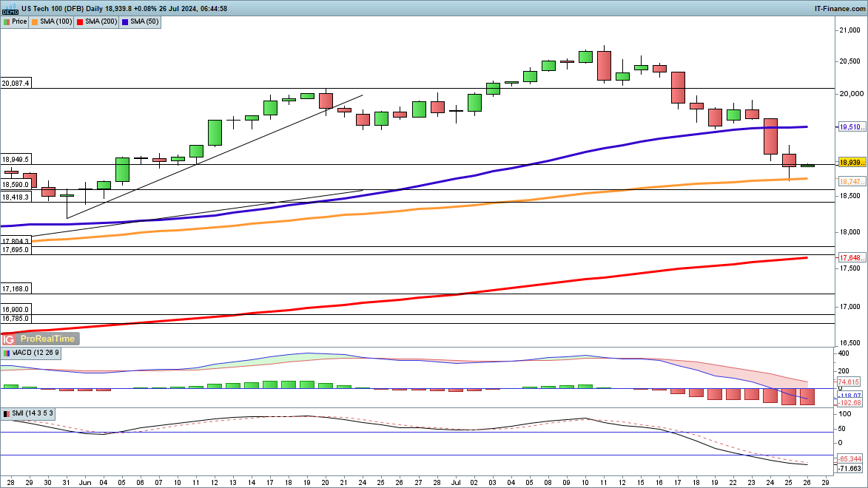The height and width of the screenshot is (488, 868).
Task: Select the 20,087.4 horizontal line label
Action: point(16,84)
